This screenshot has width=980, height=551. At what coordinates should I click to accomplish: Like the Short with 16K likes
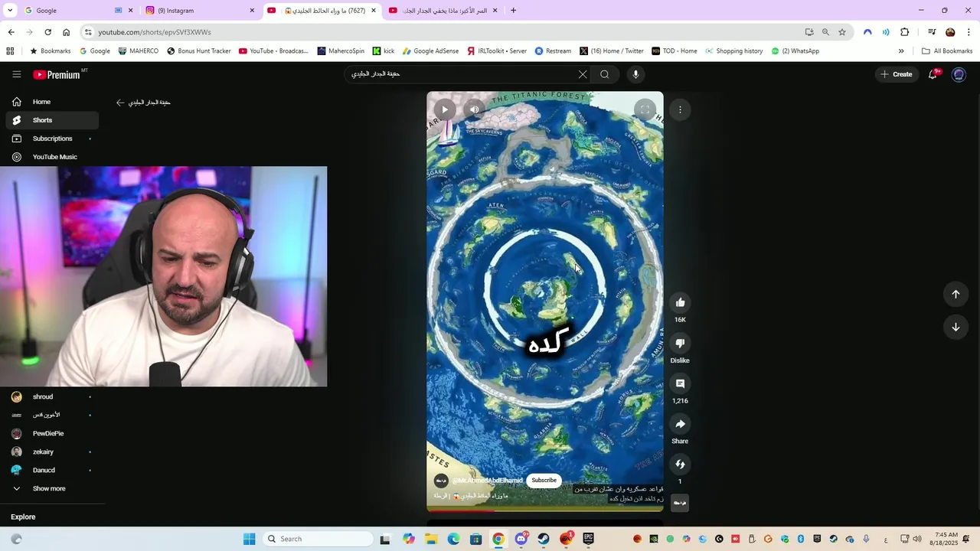680,302
